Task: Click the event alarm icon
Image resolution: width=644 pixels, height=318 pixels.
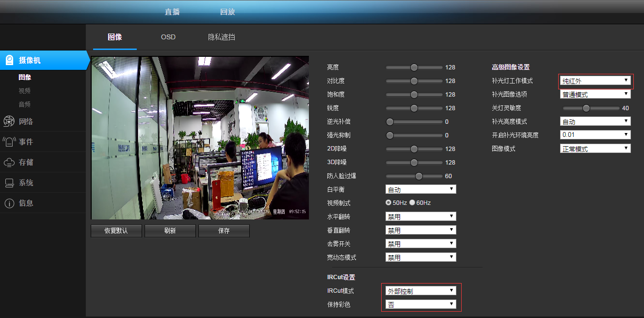Action: 9,142
